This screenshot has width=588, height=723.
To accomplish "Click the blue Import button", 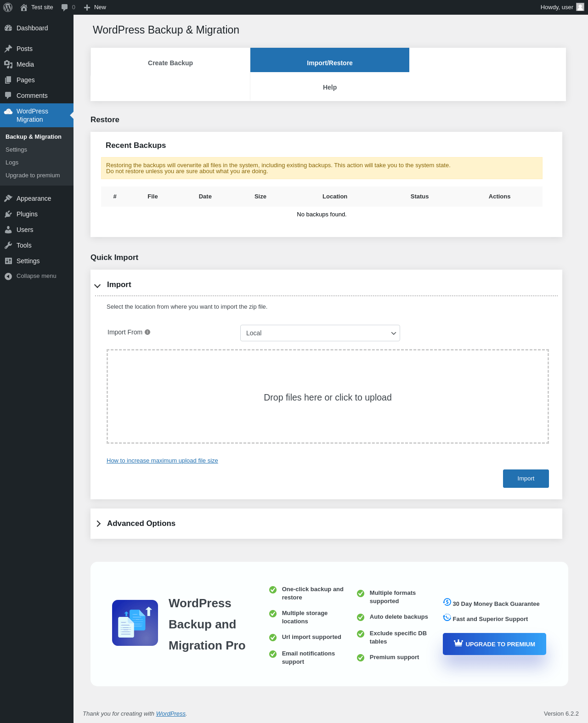I will click(526, 479).
